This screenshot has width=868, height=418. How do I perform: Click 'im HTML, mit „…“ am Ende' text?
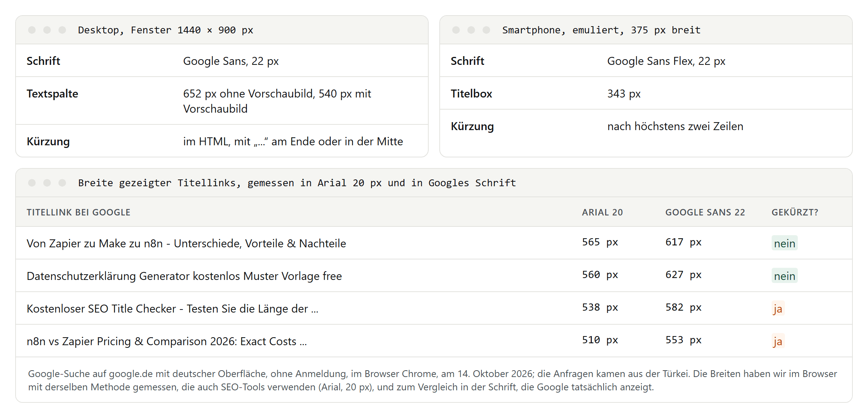(x=293, y=141)
